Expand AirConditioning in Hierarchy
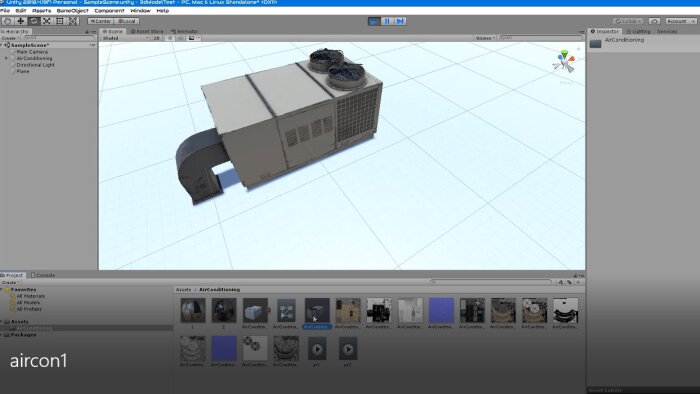Viewport: 700px width, 394px height. (x=6, y=58)
